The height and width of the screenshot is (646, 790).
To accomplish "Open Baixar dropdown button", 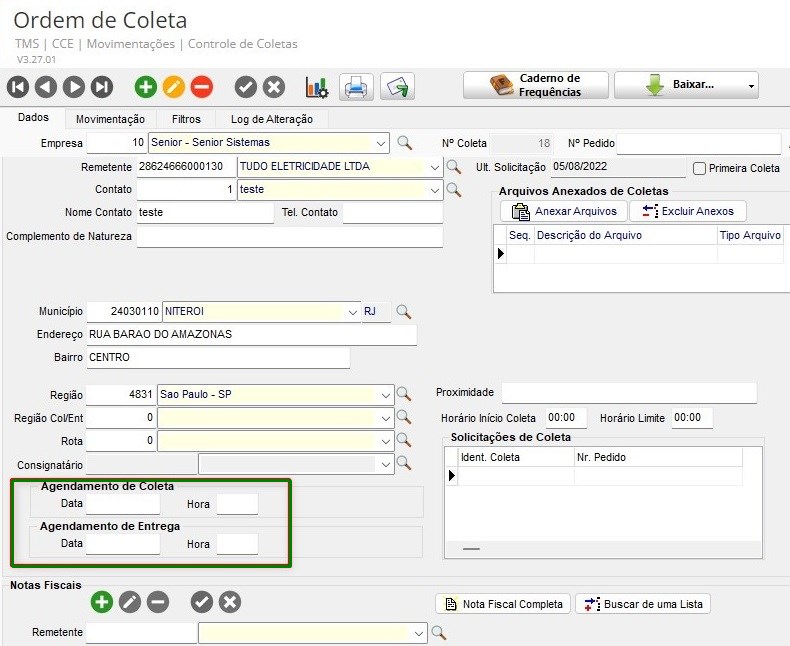I will pyautogui.click(x=686, y=85).
